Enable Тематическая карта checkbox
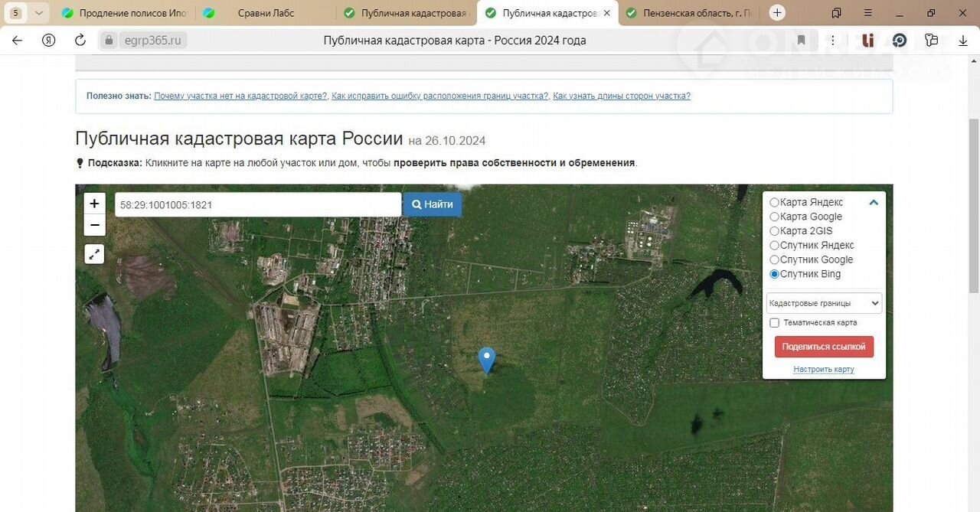The height and width of the screenshot is (512, 980). point(775,323)
